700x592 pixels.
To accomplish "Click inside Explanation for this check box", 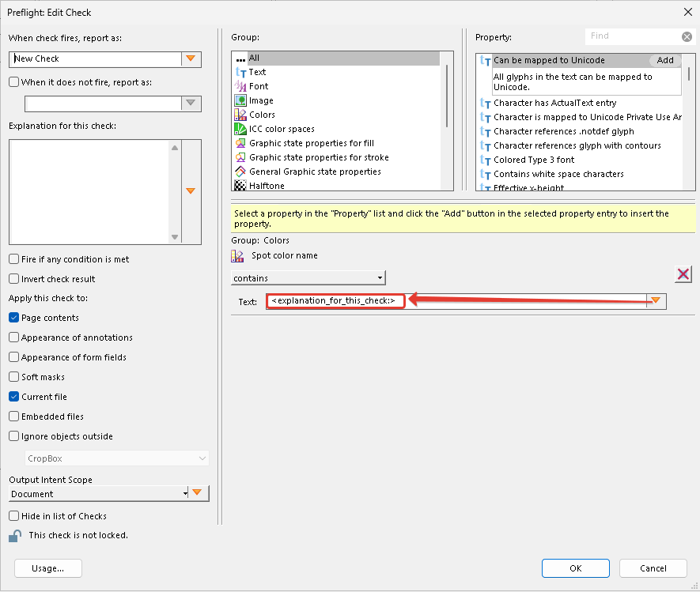I will coord(89,192).
